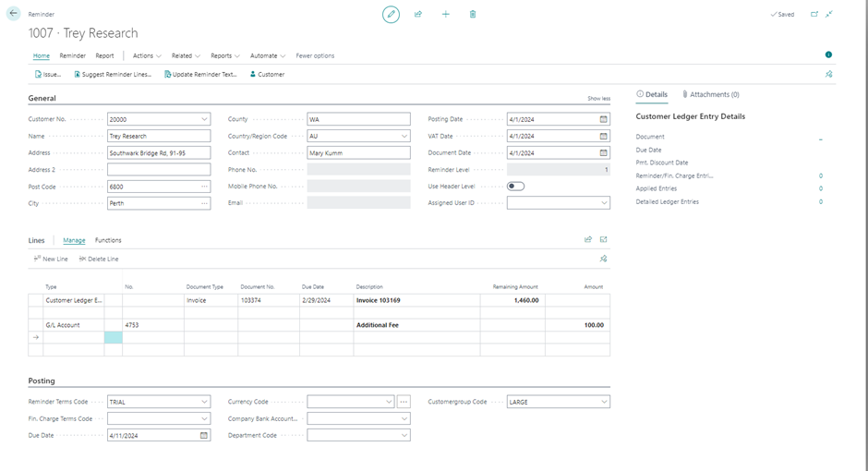
Task: Open Document Date calendar picker
Action: tap(603, 152)
